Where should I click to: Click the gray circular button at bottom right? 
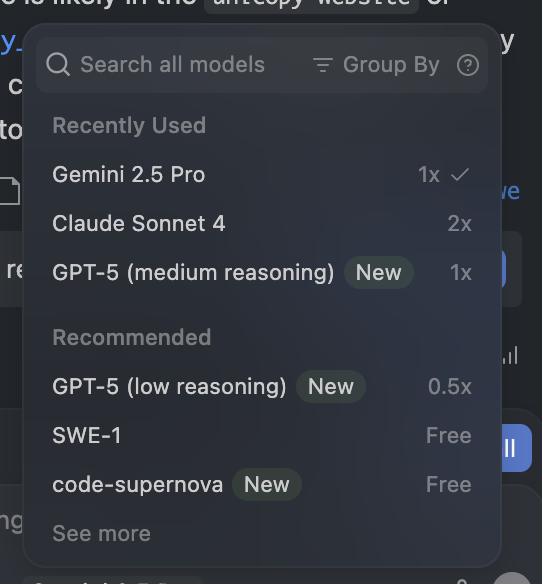pyautogui.click(x=513, y=578)
